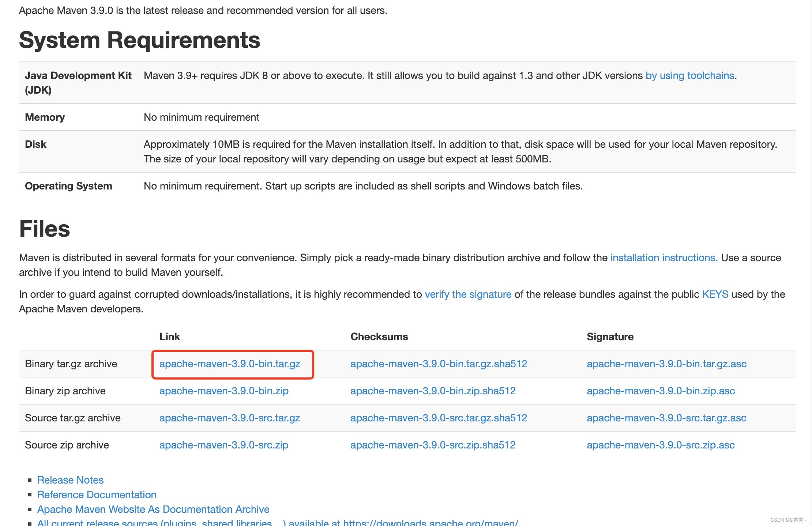Download apache-maven-3.9.0-src.zip
Image resolution: width=812 pixels, height=526 pixels.
pyautogui.click(x=224, y=445)
